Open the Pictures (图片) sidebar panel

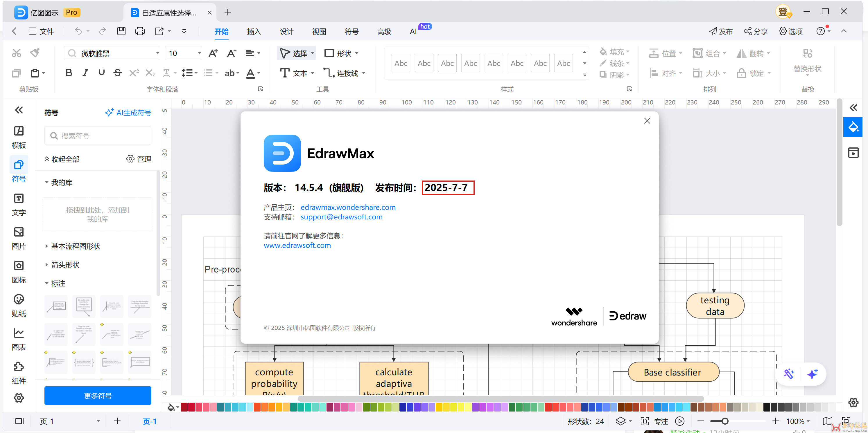[x=19, y=238]
